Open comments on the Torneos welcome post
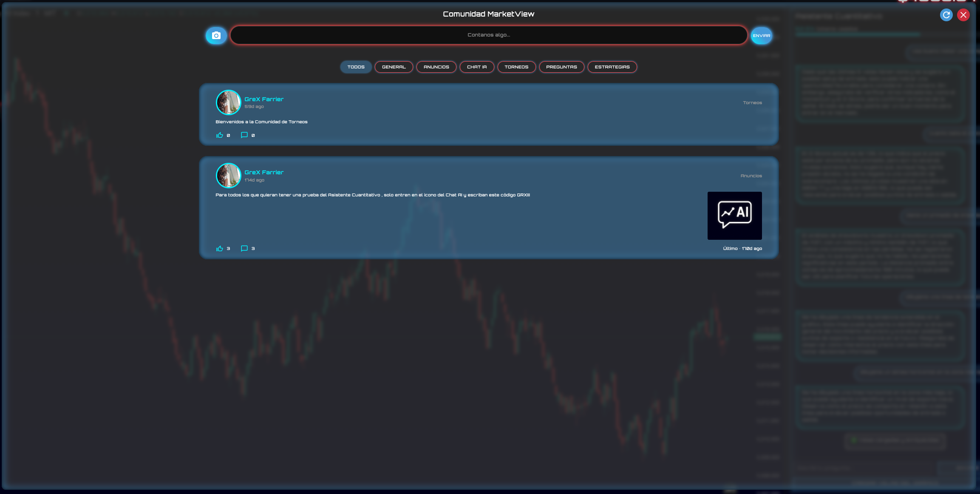Screen dimensions: 980x494 point(244,135)
